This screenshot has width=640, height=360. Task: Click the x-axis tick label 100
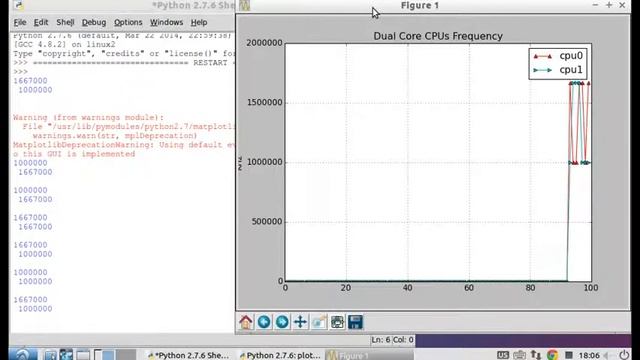coord(591,288)
